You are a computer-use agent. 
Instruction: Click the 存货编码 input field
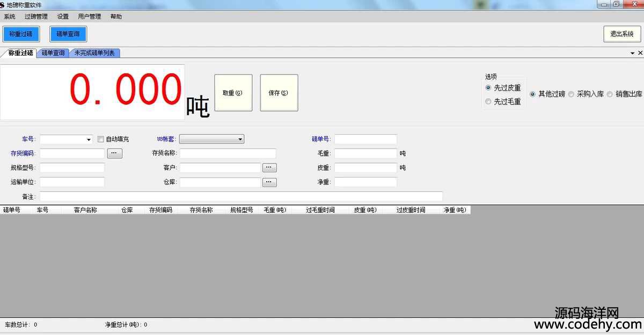72,153
